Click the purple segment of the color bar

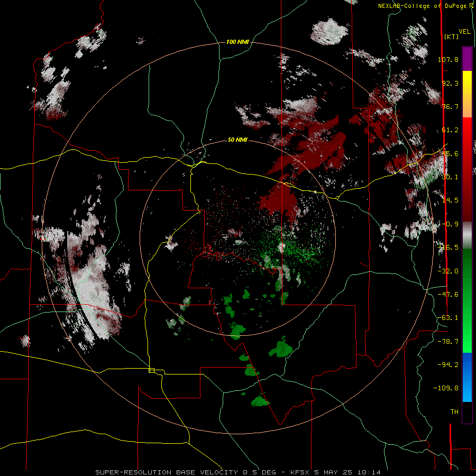(x=467, y=59)
